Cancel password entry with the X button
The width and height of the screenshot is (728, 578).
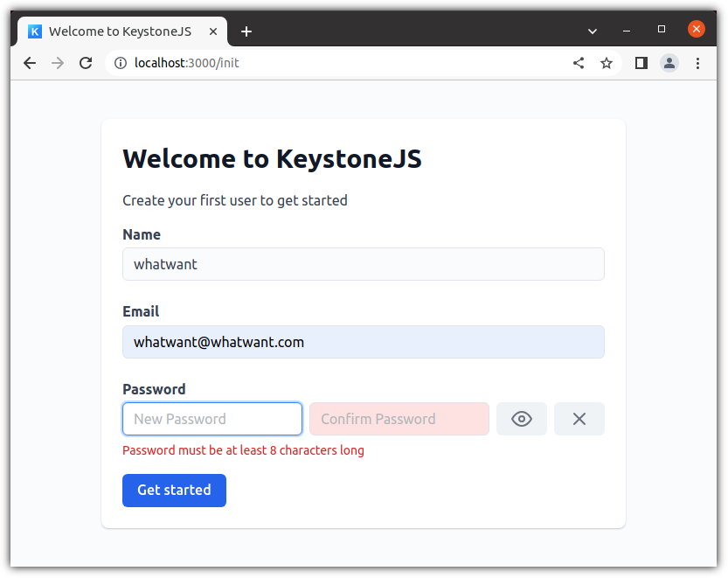point(579,419)
